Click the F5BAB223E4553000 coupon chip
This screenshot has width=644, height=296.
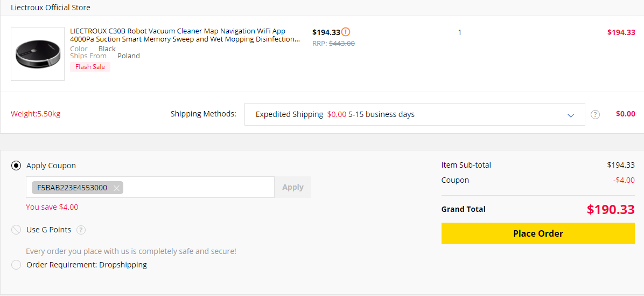click(72, 188)
